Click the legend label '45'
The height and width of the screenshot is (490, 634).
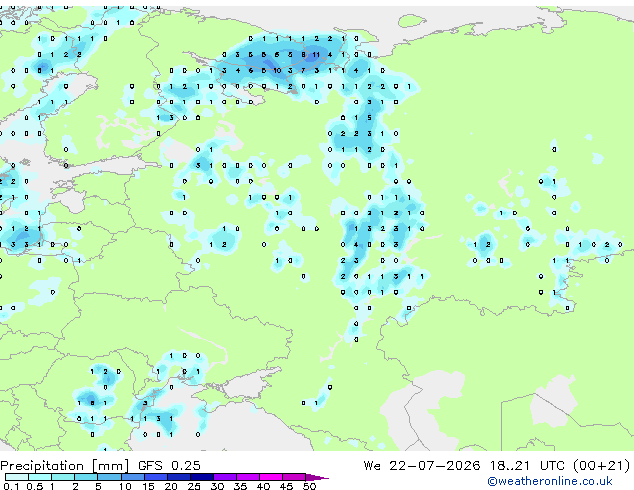(x=286, y=486)
